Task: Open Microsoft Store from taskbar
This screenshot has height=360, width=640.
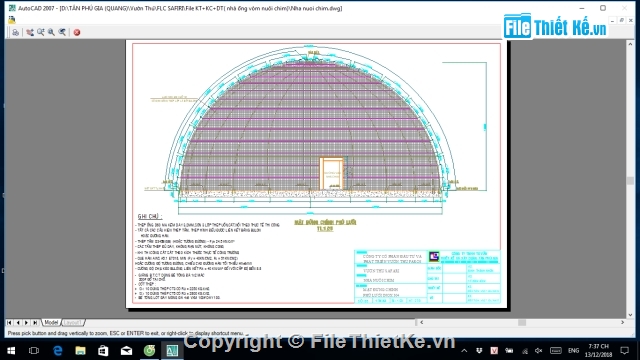Action: point(103,351)
